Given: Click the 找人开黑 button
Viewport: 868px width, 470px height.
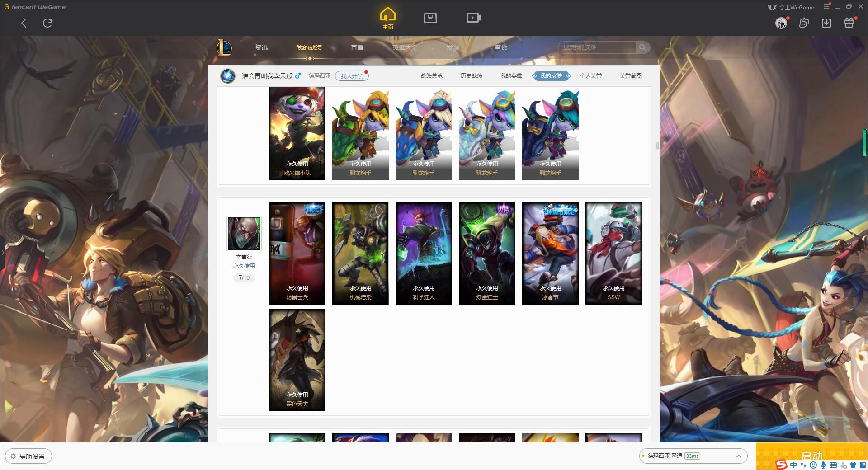Looking at the screenshot, I should (352, 76).
